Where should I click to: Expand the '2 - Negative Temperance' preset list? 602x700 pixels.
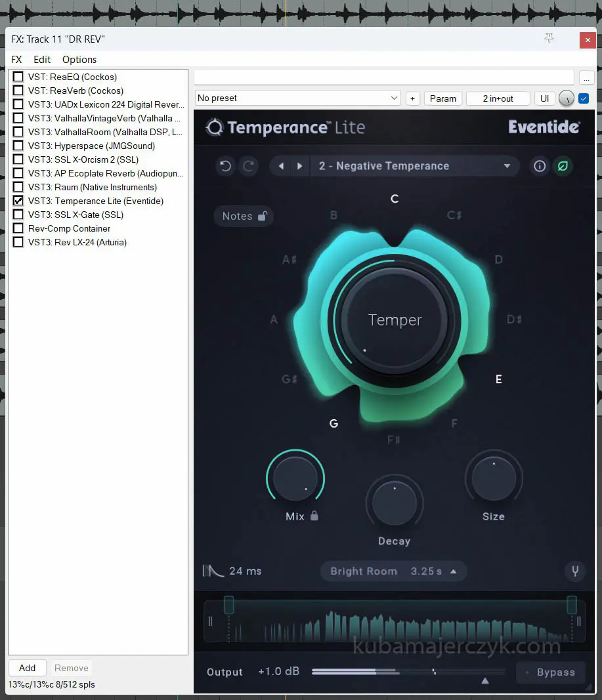(x=507, y=166)
